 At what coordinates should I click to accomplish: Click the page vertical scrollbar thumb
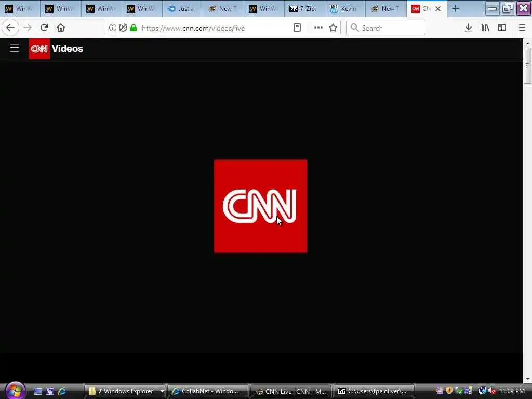(x=527, y=65)
